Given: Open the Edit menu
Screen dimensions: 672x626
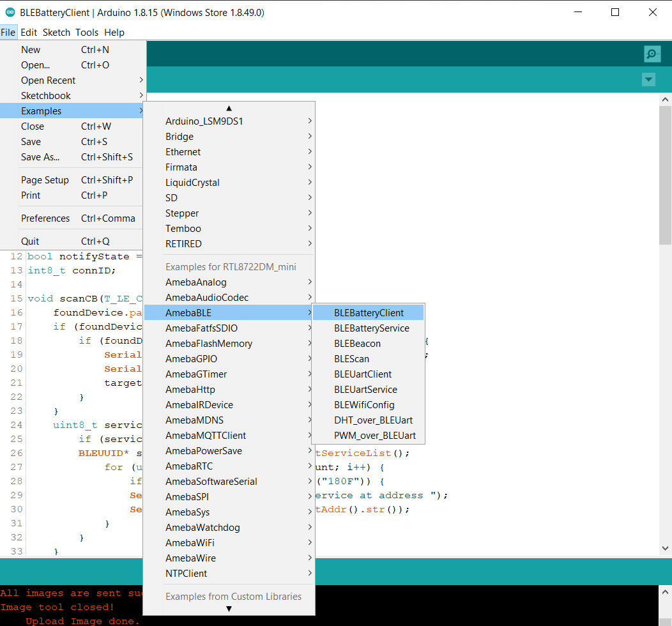Looking at the screenshot, I should click(29, 32).
